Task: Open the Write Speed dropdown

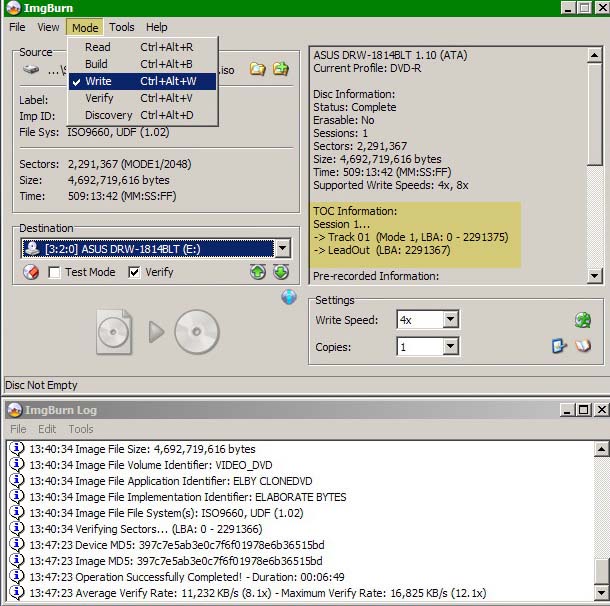Action: 450,320
